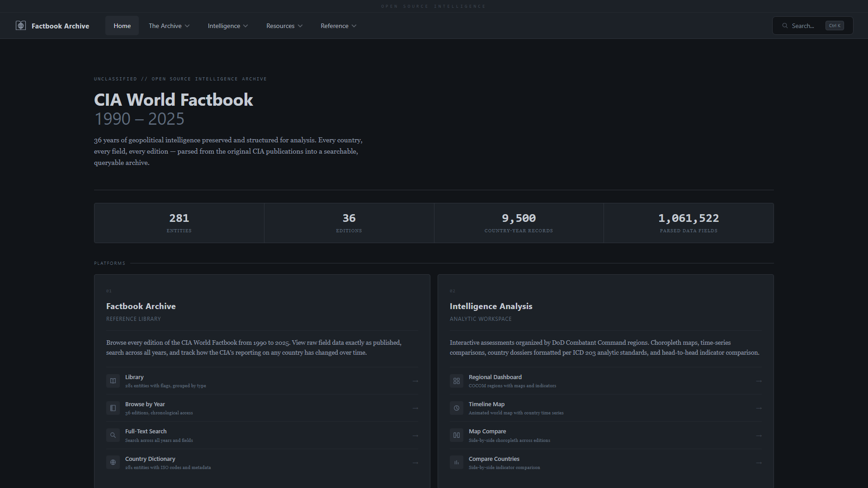Click the arrow beside Regional Dashboard
This screenshot has width=868, height=488.
[x=759, y=381]
